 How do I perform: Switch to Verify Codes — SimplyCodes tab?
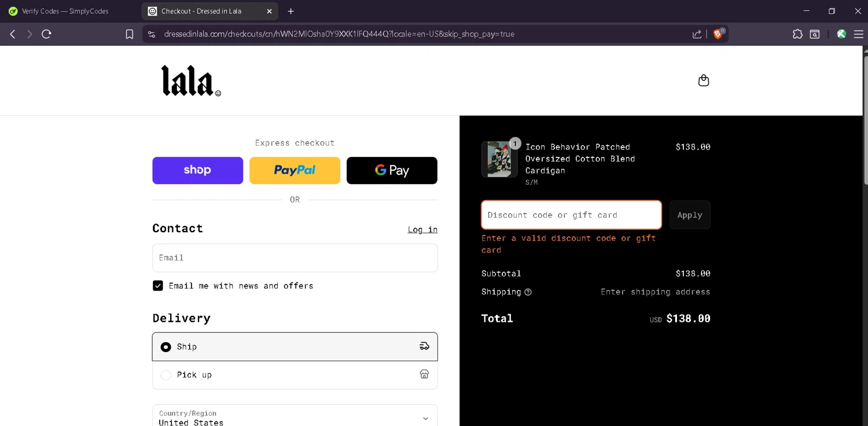click(65, 11)
